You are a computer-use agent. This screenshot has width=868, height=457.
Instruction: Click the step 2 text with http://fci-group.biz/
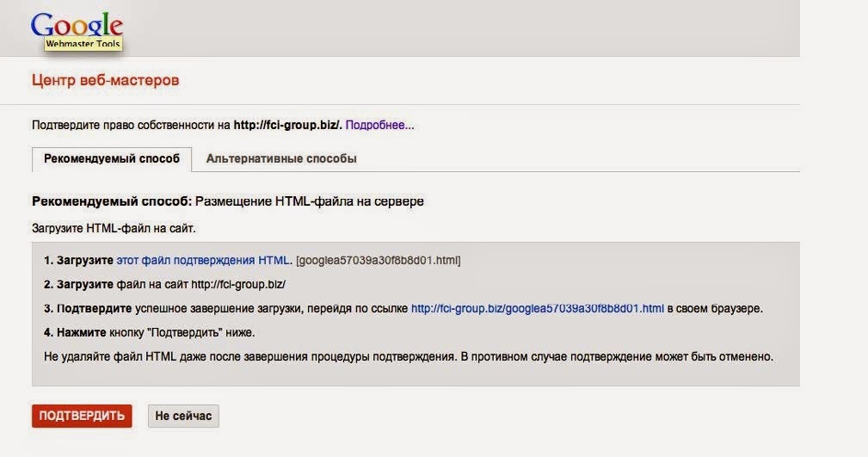tap(164, 285)
